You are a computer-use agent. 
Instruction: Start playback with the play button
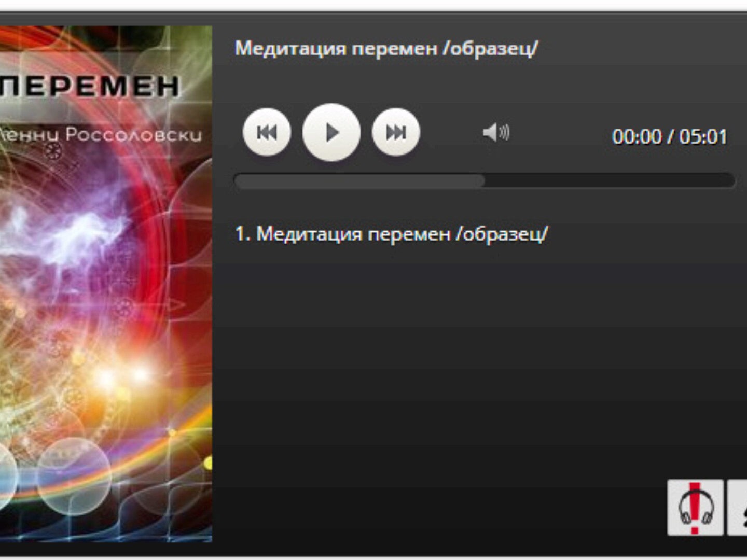tap(331, 132)
